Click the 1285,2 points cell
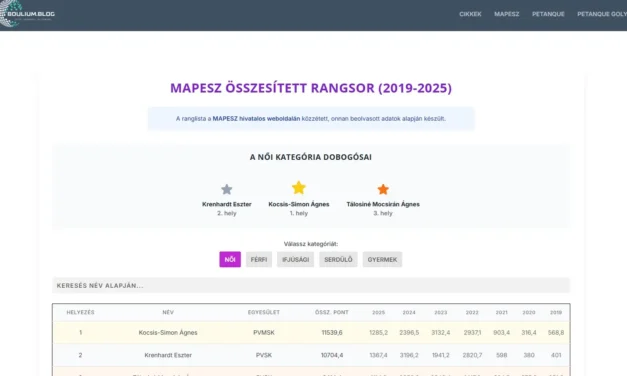This screenshot has width=627, height=376. (x=379, y=332)
